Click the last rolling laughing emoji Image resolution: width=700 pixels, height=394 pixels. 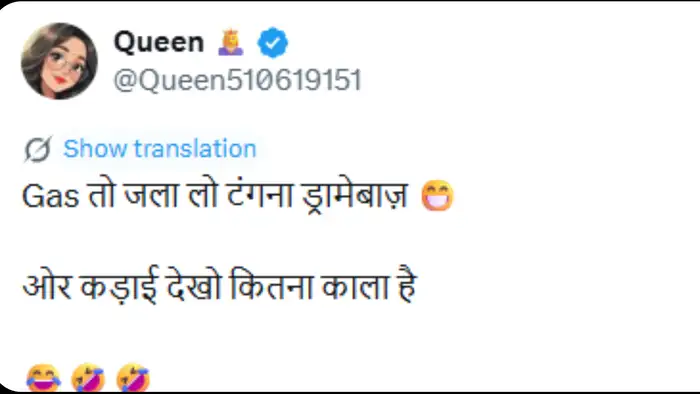[x=133, y=379]
